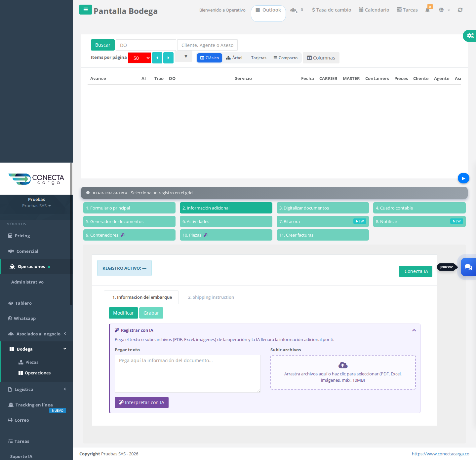The image size is (476, 460).
Task: Open the notifications bell
Action: [428, 10]
